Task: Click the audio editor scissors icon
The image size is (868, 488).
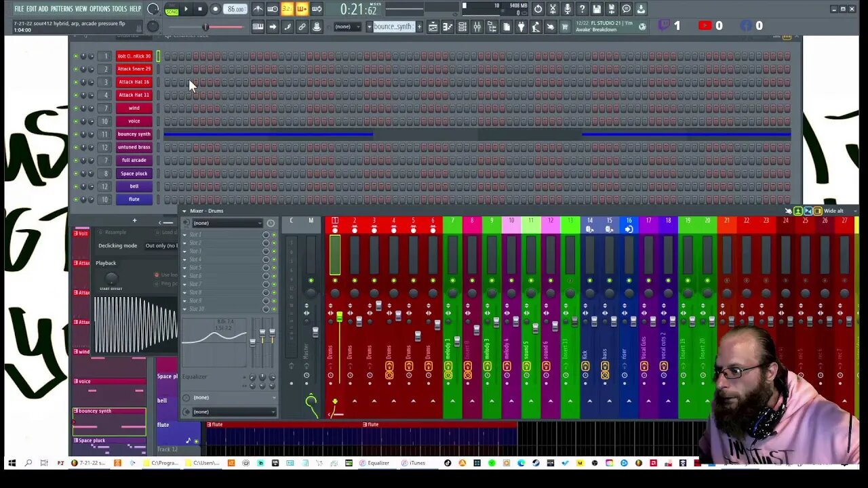Action: (x=553, y=9)
